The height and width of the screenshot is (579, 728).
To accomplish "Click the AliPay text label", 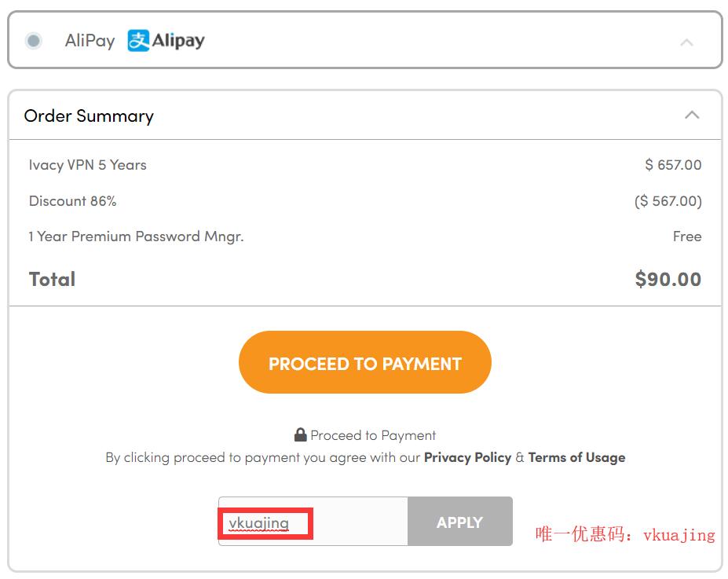I will click(90, 41).
